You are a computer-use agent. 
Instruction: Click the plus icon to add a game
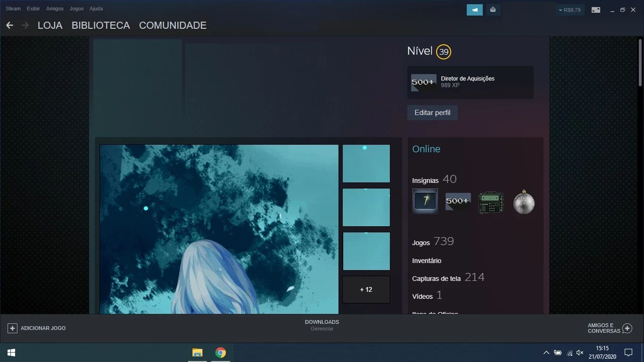[x=13, y=328]
